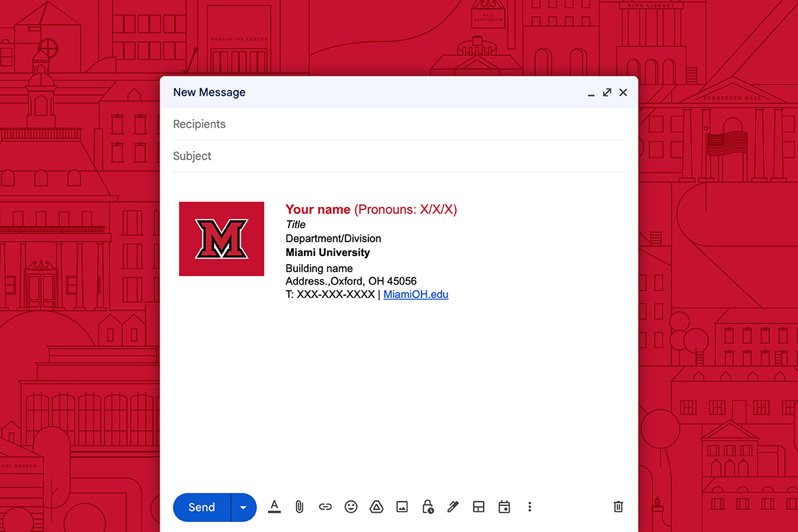Open the MiamiOH.edu link
This screenshot has height=532, width=798.
[416, 295]
